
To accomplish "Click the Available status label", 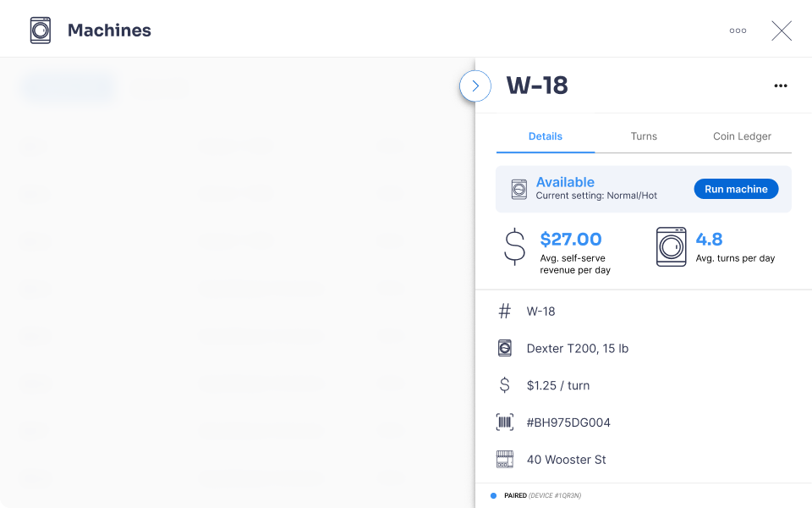I will point(565,182).
